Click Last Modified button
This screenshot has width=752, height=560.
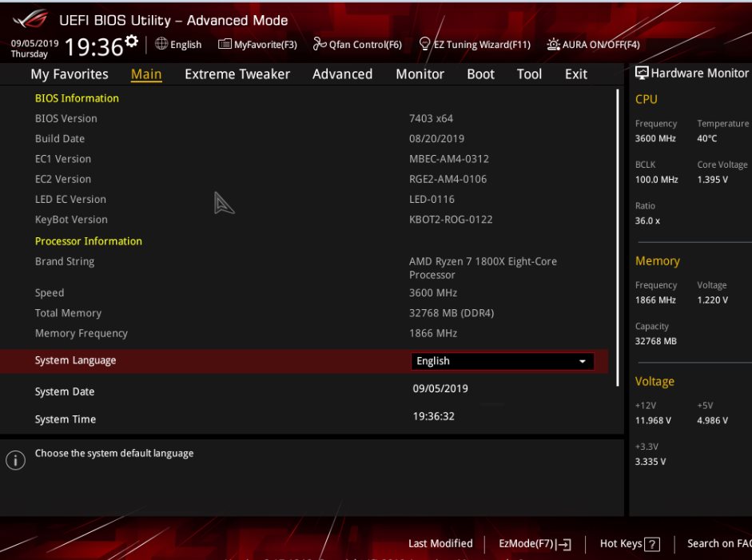tap(440, 543)
